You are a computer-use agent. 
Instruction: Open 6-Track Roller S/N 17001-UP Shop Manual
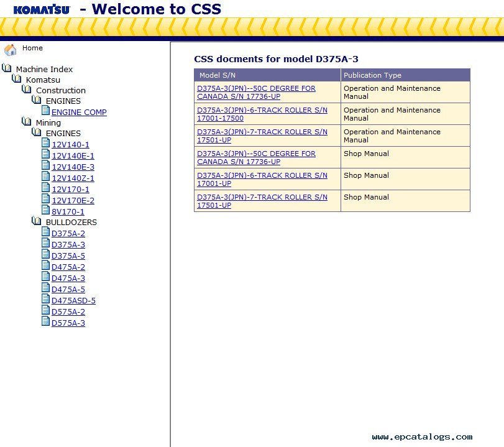click(262, 180)
